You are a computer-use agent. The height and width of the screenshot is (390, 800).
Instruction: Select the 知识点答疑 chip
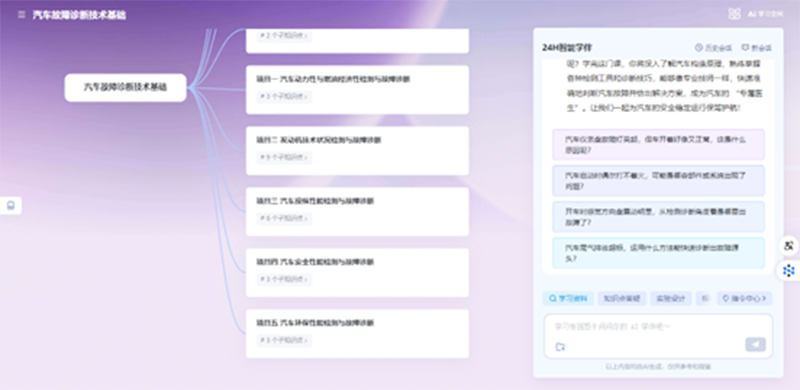tap(622, 299)
